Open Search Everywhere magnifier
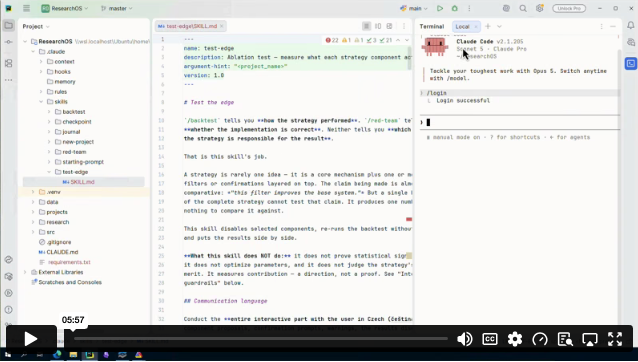This screenshot has height=362, width=638. coord(523,8)
